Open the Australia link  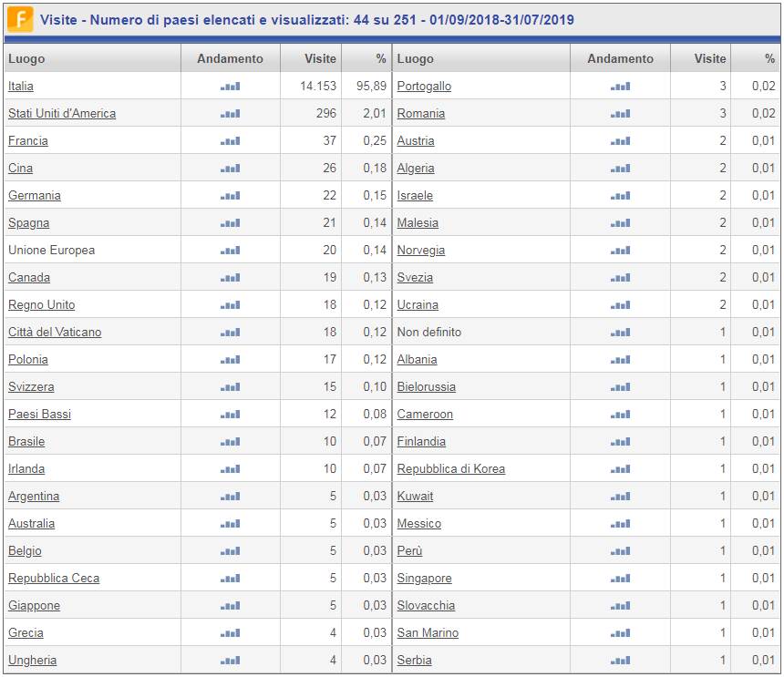click(x=32, y=523)
